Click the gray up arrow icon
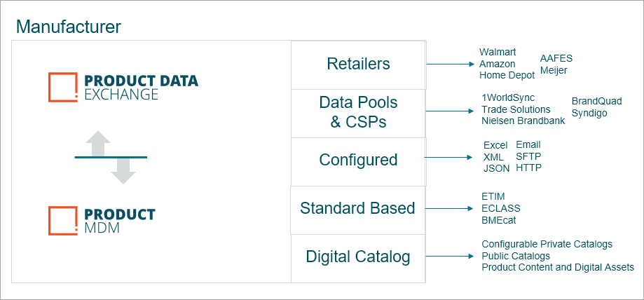Viewport: 644px width, 300px height. click(x=98, y=143)
